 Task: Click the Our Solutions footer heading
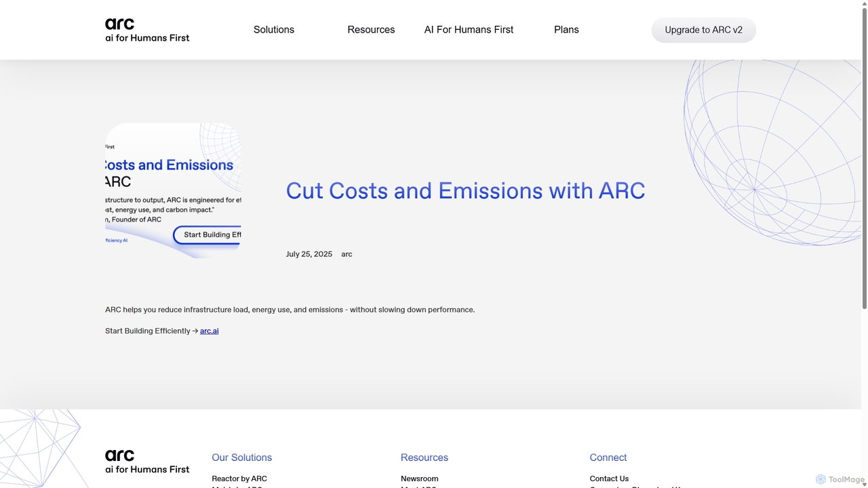click(241, 457)
